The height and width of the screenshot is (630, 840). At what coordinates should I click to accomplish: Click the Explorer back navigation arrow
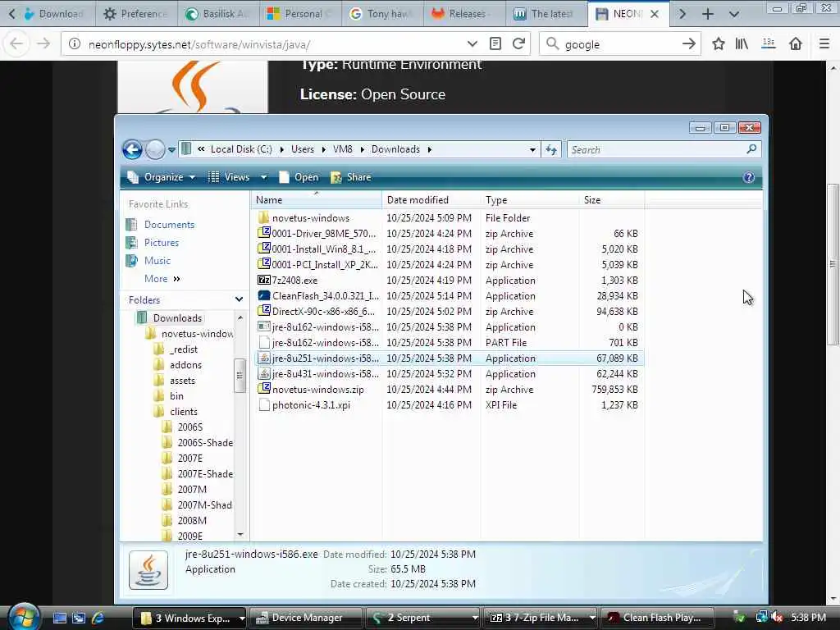coord(132,149)
